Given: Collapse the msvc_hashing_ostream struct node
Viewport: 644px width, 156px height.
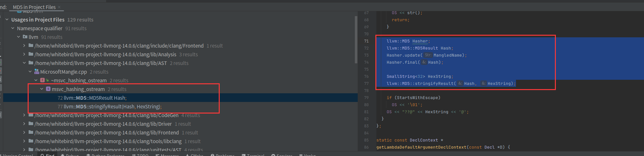Looking at the screenshot, I should [41, 89].
